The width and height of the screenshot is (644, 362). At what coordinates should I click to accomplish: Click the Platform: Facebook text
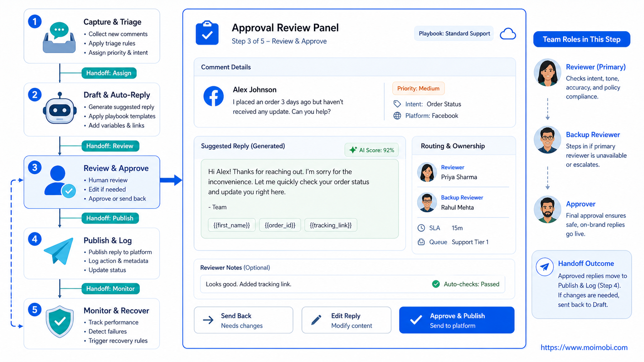click(x=431, y=116)
